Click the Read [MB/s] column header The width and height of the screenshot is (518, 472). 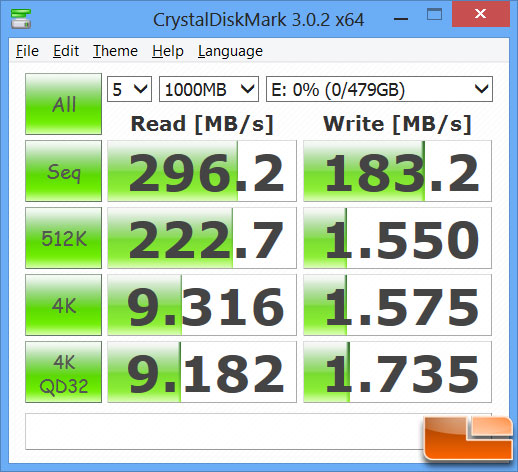pyautogui.click(x=202, y=124)
